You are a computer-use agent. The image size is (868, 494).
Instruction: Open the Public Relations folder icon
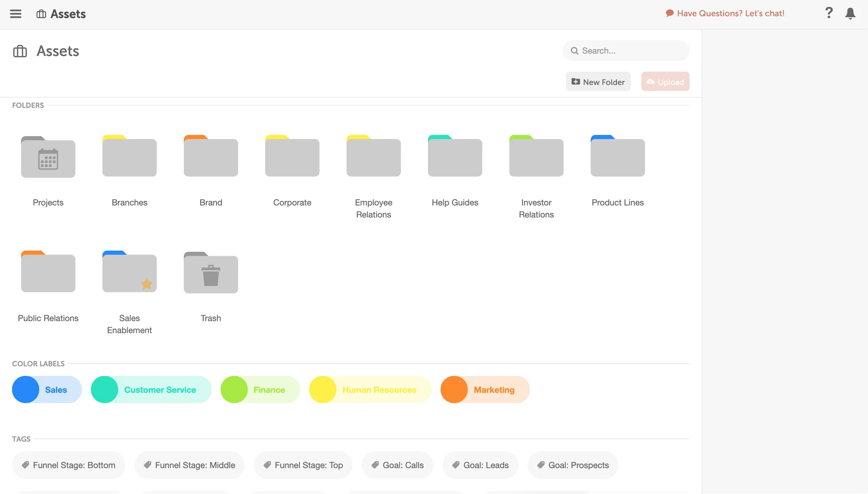click(48, 272)
